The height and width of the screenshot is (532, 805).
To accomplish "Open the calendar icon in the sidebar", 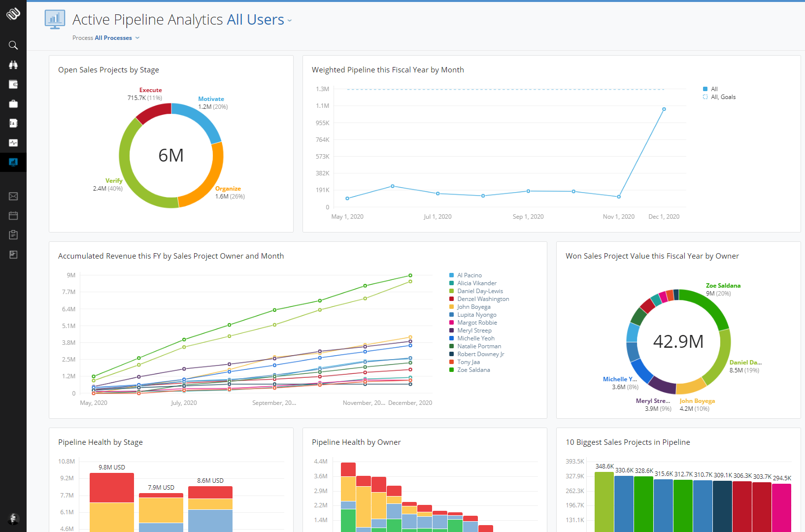I will 13,215.
